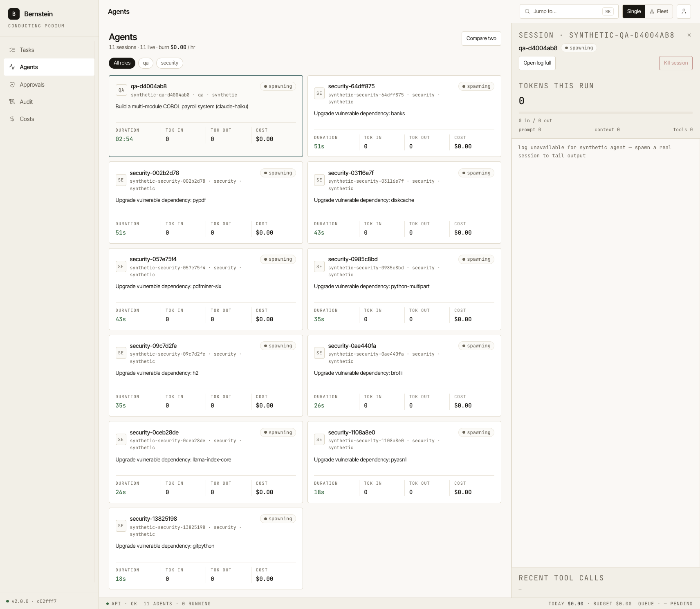Select the All roles filter chip

pos(122,63)
